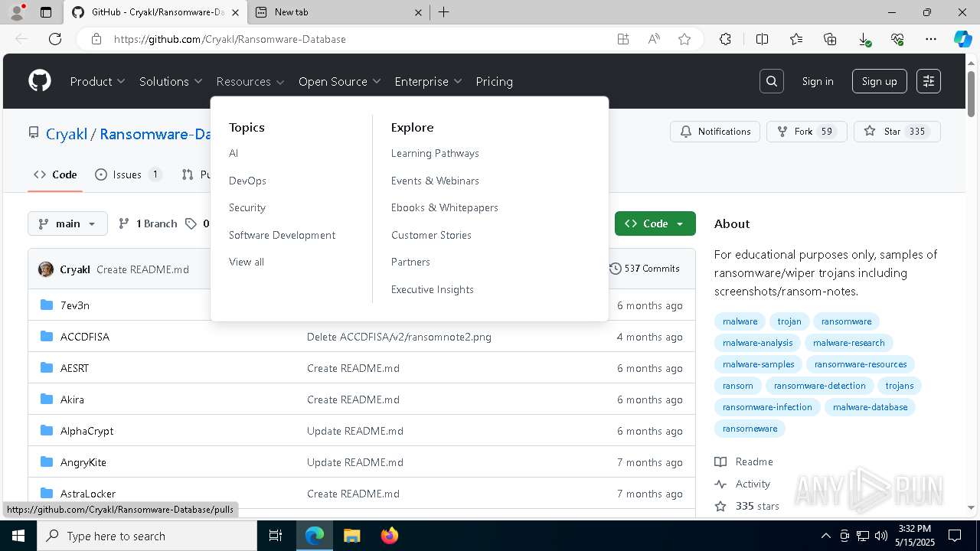
Task: Click the browser back arrow
Action: coord(21,39)
